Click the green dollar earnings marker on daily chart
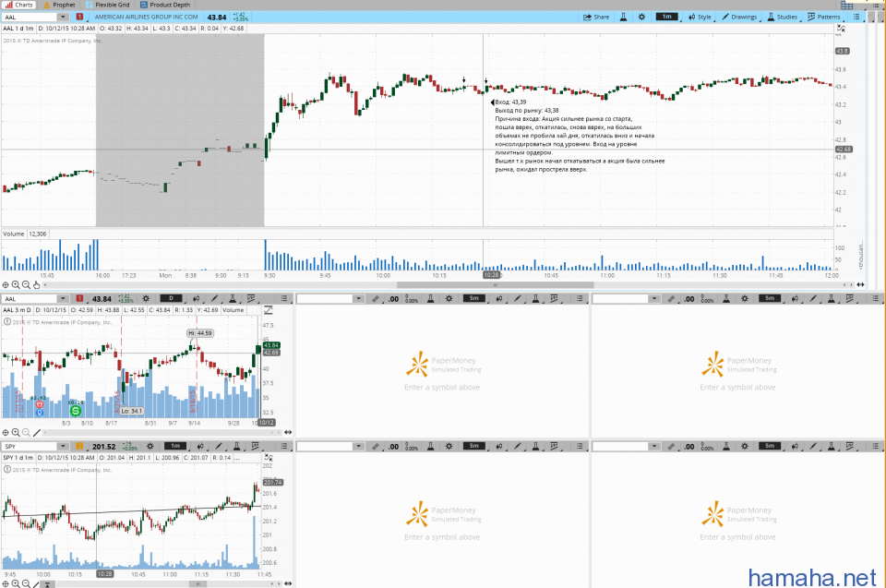The width and height of the screenshot is (886, 588). click(75, 411)
